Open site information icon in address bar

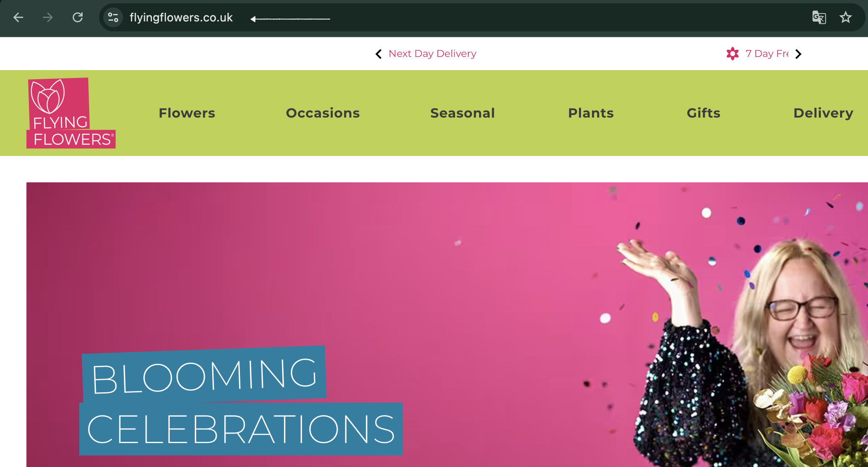(113, 17)
